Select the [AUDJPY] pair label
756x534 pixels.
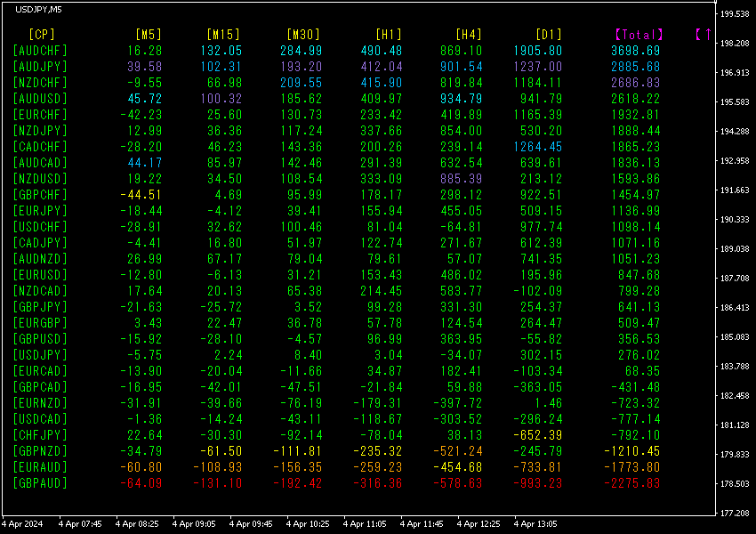pos(40,67)
